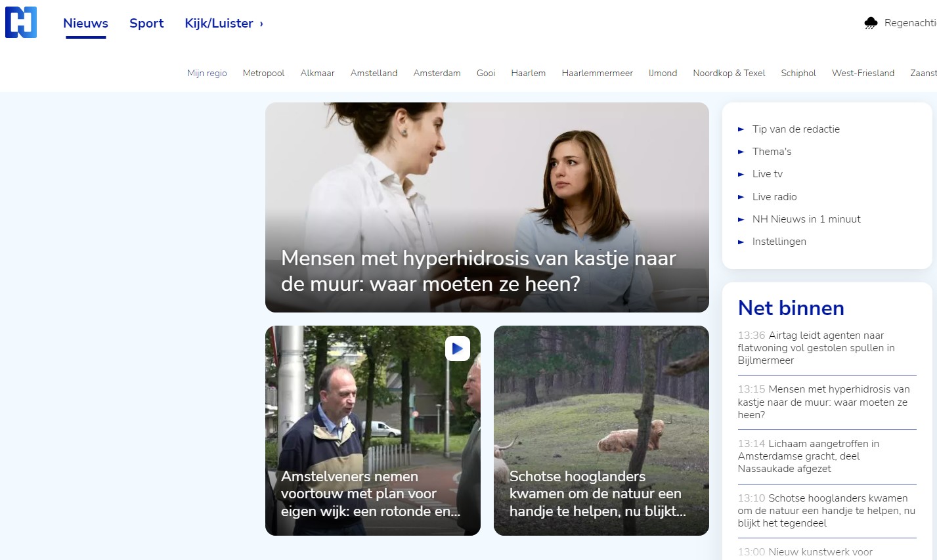Open the Nieuws menu item
Image resolution: width=937 pixels, height=560 pixels.
tap(85, 23)
